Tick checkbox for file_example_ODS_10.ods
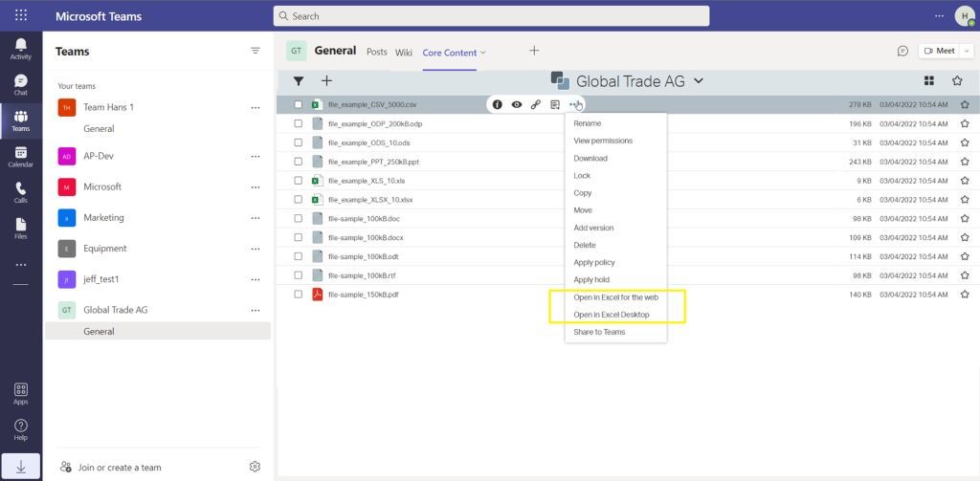The width and height of the screenshot is (980, 481). tap(299, 142)
